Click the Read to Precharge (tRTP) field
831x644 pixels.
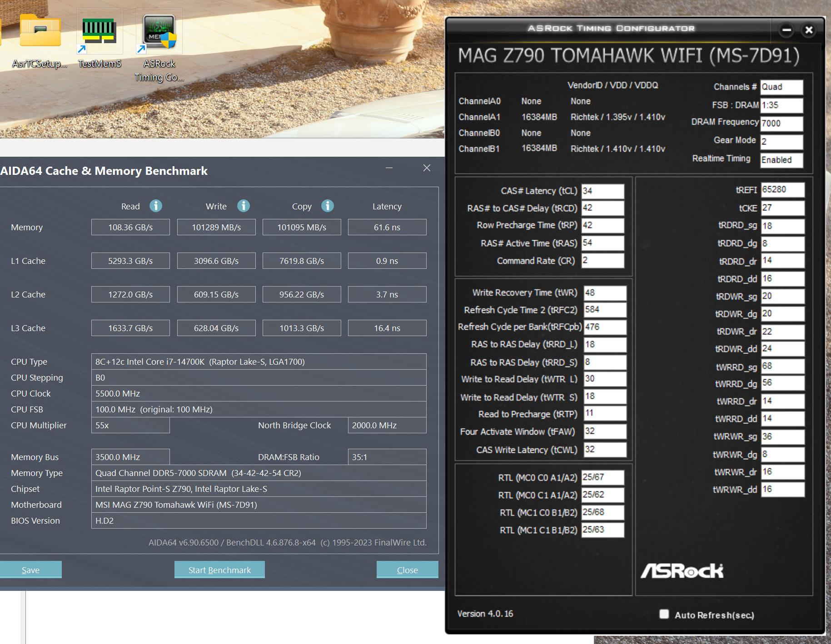point(605,413)
